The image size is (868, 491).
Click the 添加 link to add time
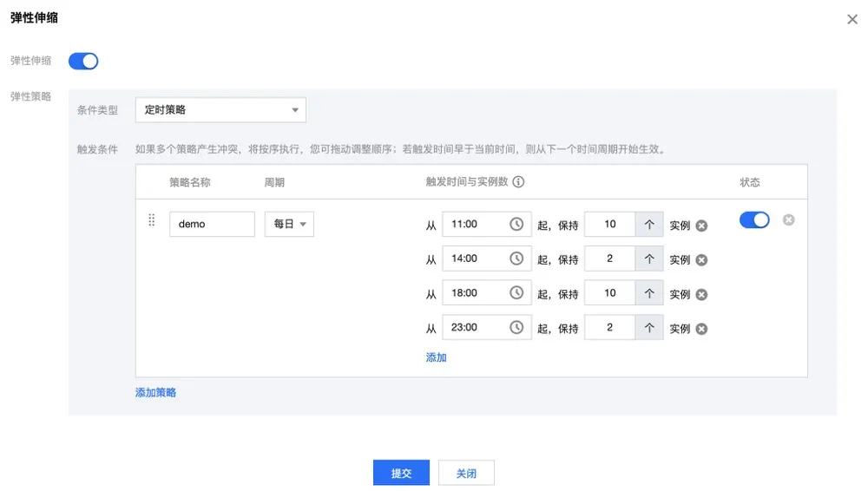click(x=437, y=357)
